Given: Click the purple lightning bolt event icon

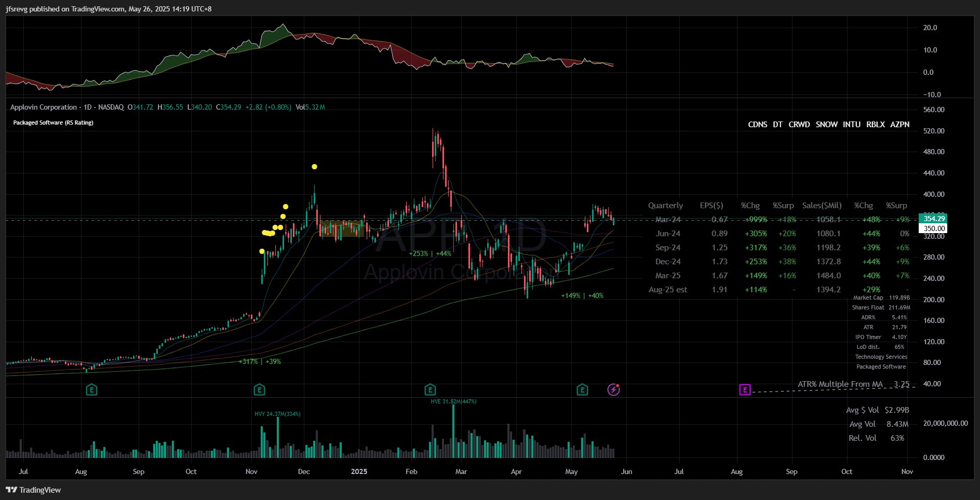Looking at the screenshot, I should (614, 389).
